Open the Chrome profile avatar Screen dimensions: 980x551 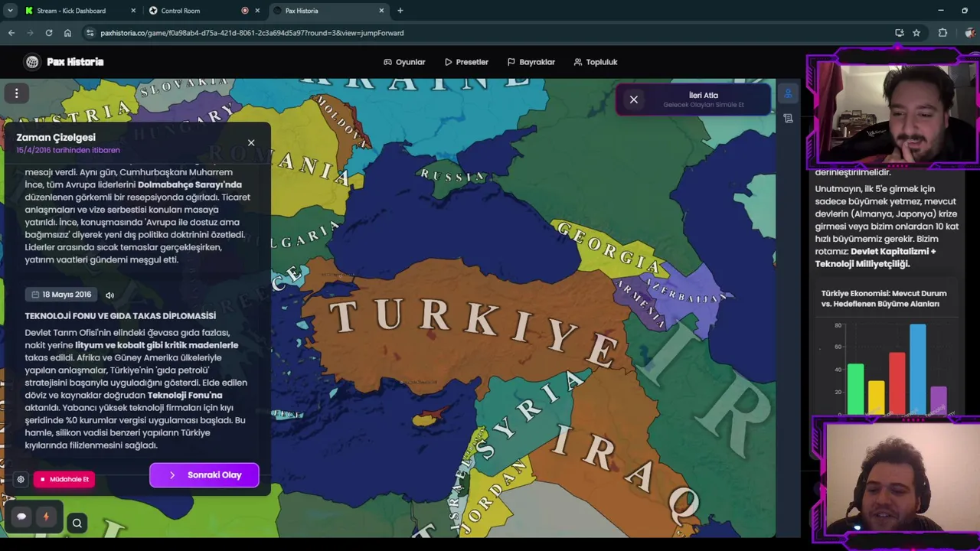tap(969, 33)
